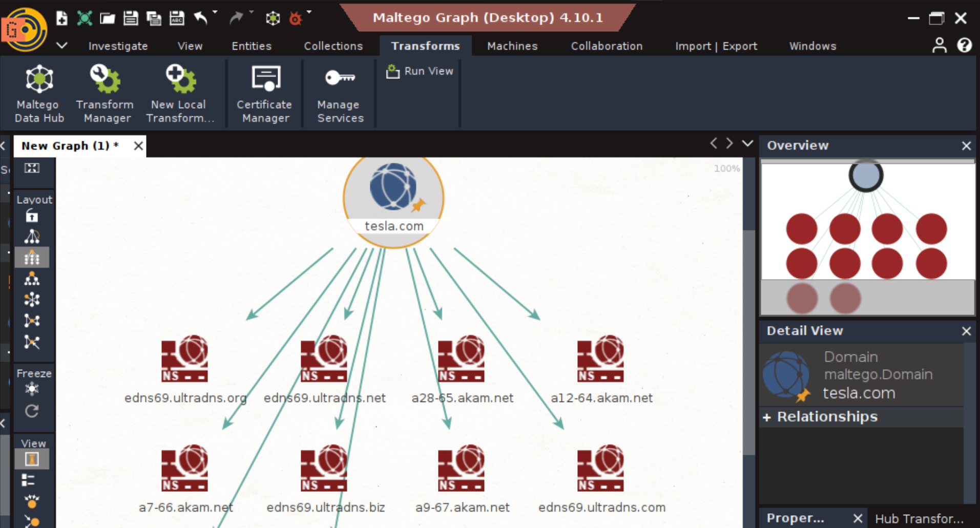Redo the last action
This screenshot has width=980, height=528.
point(236,18)
